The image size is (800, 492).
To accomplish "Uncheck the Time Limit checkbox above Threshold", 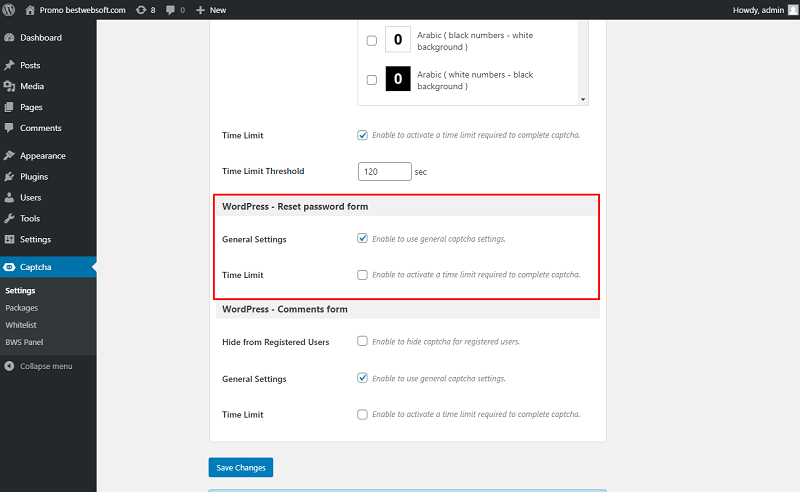I will 362,135.
